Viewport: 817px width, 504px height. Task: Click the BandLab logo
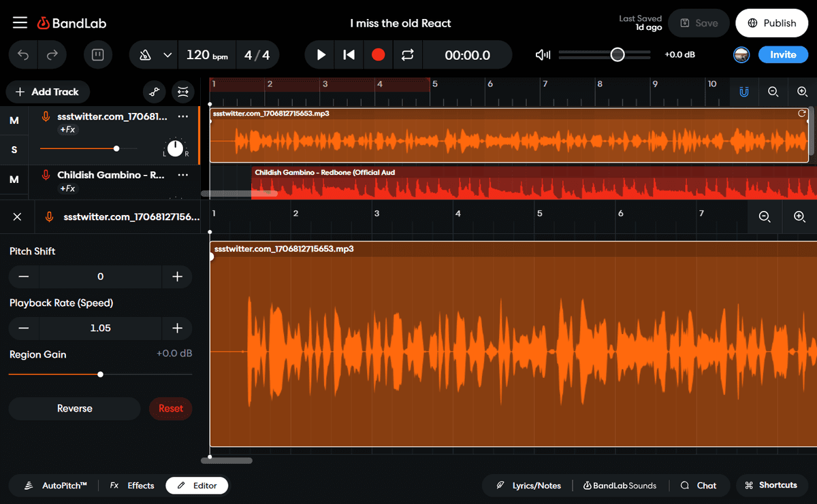coord(71,23)
